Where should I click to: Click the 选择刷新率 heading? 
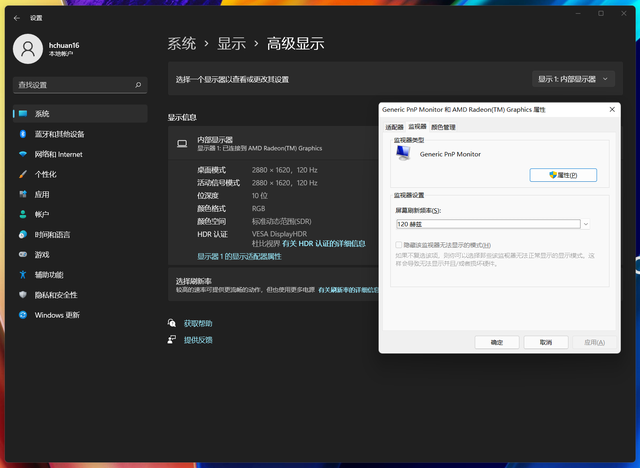pos(193,281)
